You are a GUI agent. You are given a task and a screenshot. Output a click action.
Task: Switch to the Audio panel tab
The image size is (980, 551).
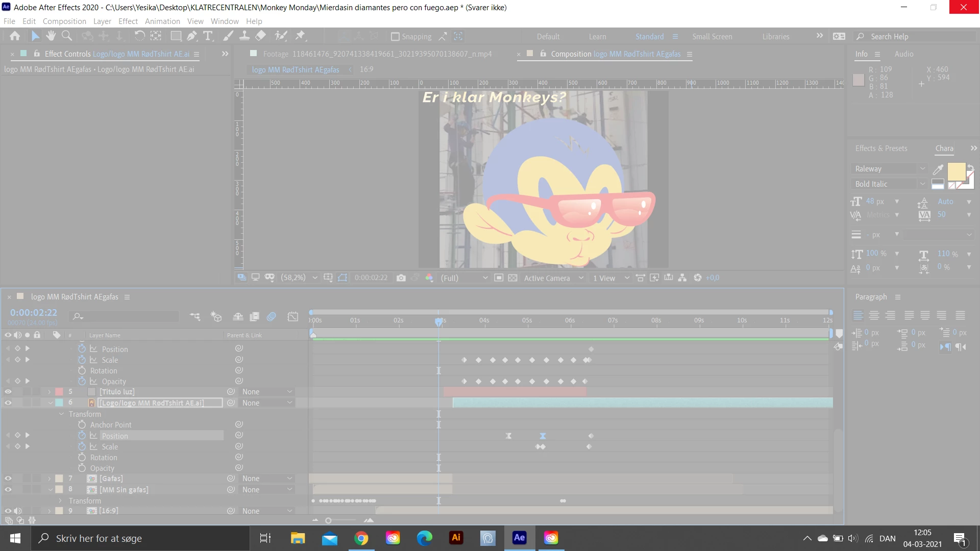point(903,54)
